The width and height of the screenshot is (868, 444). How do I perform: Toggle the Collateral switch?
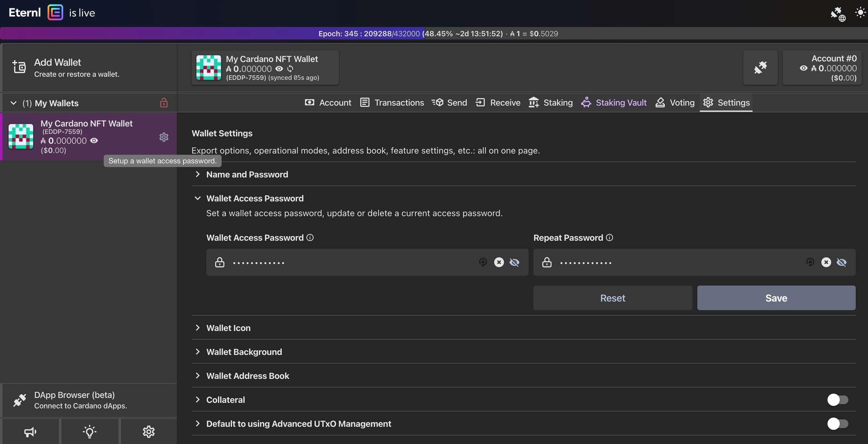coord(837,400)
